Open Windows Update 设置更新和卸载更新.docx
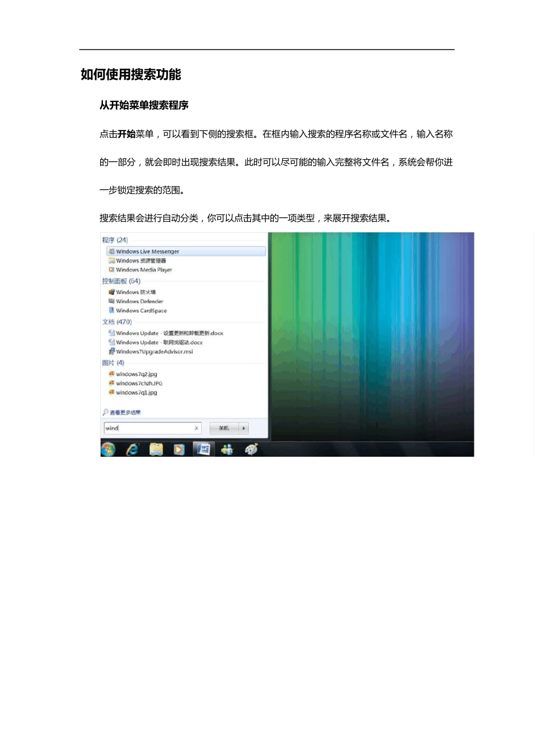This screenshot has height=756, width=534. [166, 333]
